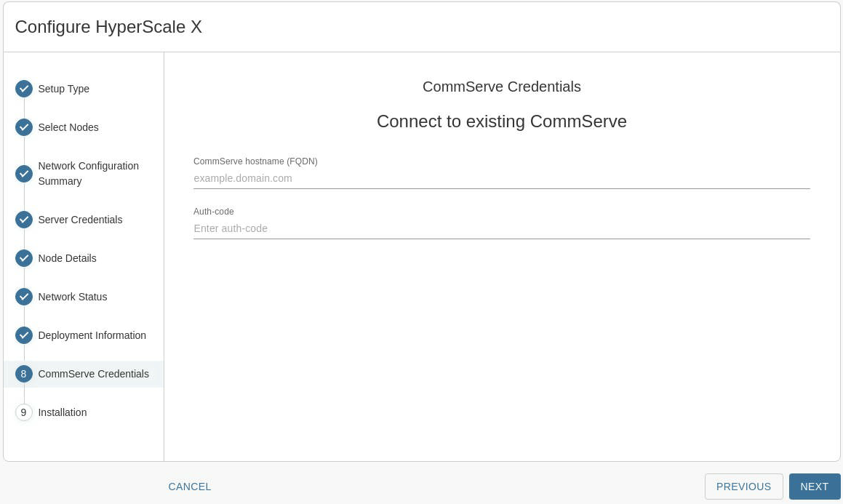
Task: Click the PREVIOUS button
Action: pos(743,487)
